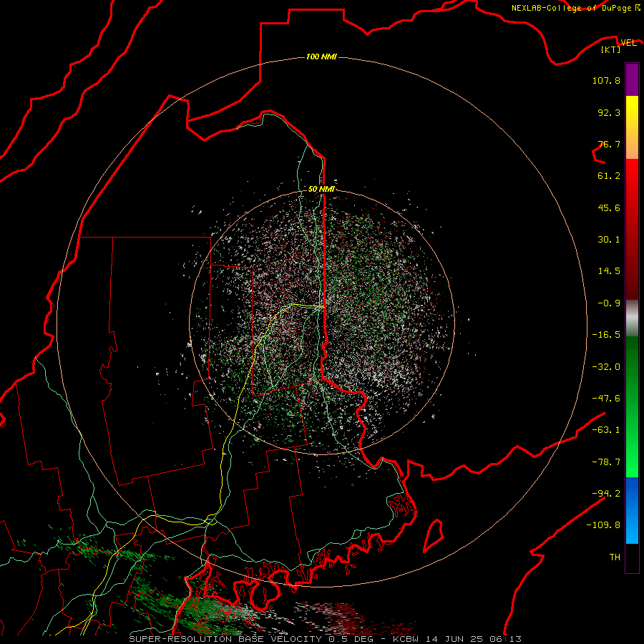Viewport: 644px width, 644px height.
Task: Click the NEXLAB-College of DuPage credit text
Action: point(575,8)
